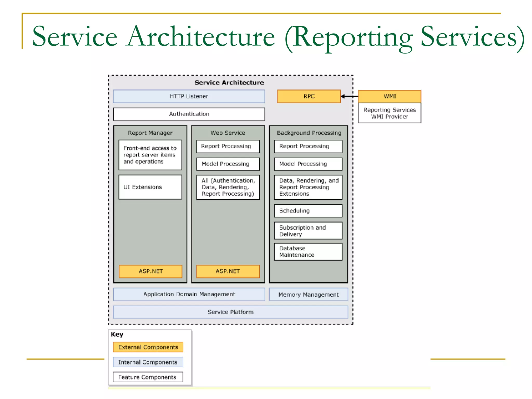This screenshot has width=532, height=399.
Task: Click the RPC external component box
Action: 309,96
